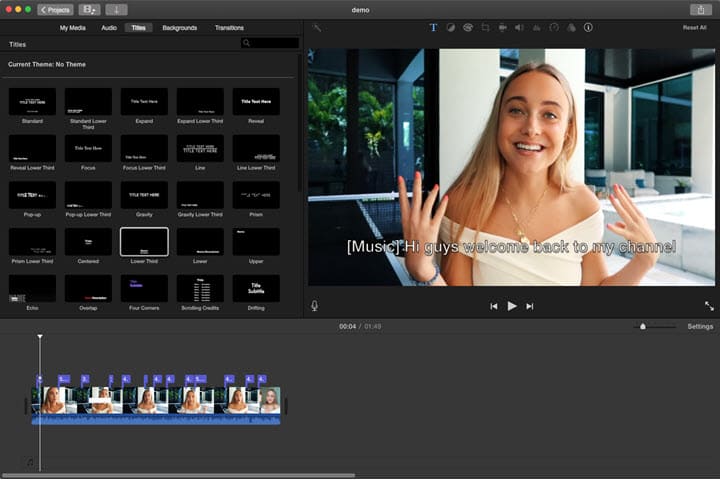Open the Color Balance tool
The height and width of the screenshot is (480, 720).
[x=451, y=27]
